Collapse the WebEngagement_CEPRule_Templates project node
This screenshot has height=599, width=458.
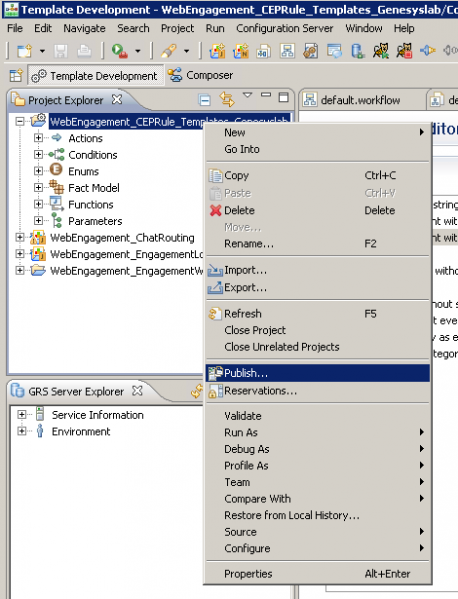click(20, 121)
